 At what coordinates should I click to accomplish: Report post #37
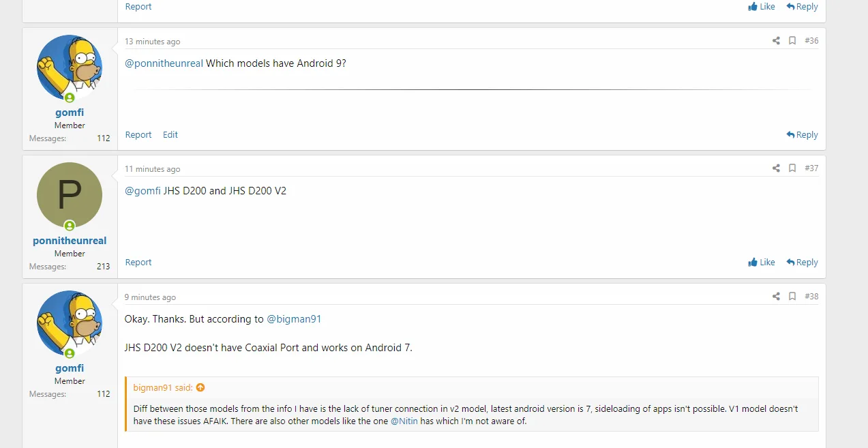pyautogui.click(x=138, y=263)
